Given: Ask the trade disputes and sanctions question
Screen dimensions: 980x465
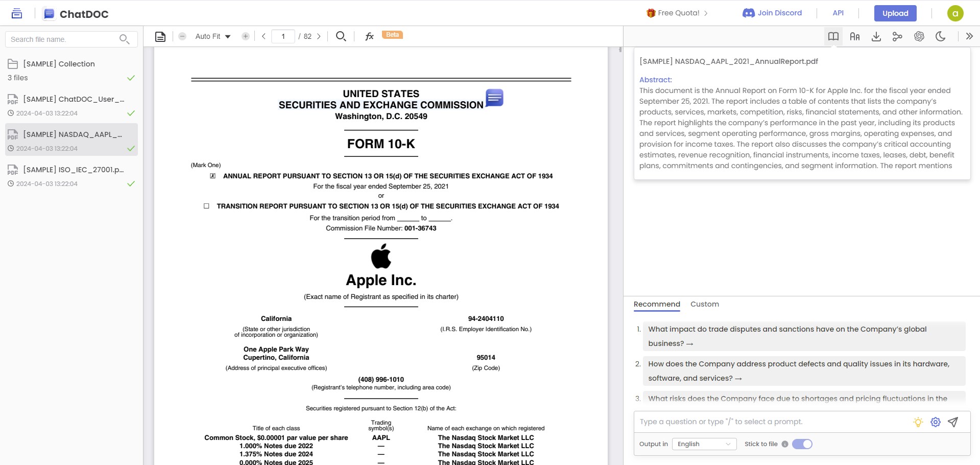Looking at the screenshot, I should 804,336.
